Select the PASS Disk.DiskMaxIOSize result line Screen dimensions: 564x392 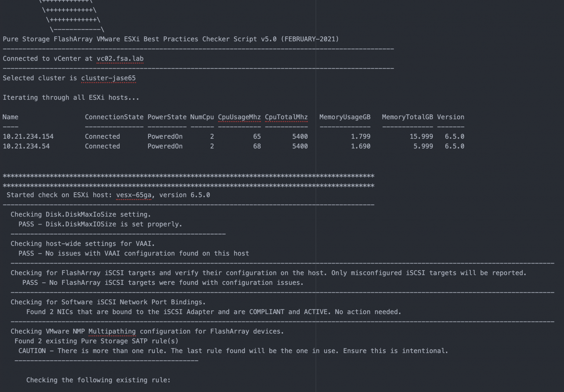click(101, 224)
